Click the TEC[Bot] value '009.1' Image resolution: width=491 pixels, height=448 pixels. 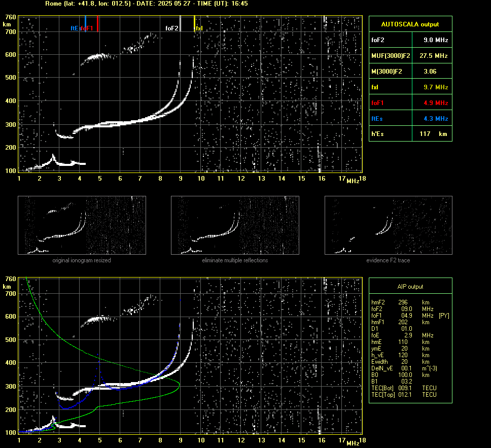(405, 388)
